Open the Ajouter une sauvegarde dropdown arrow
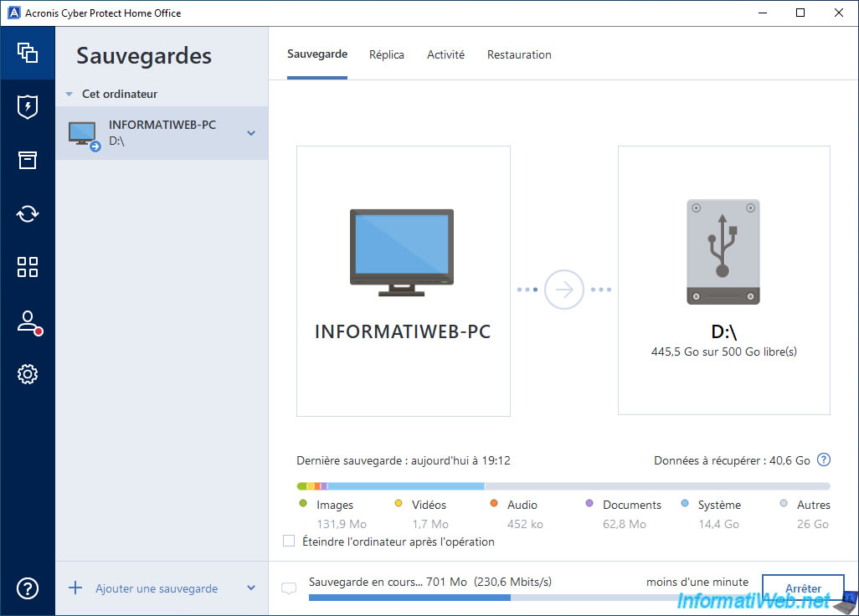 (251, 588)
